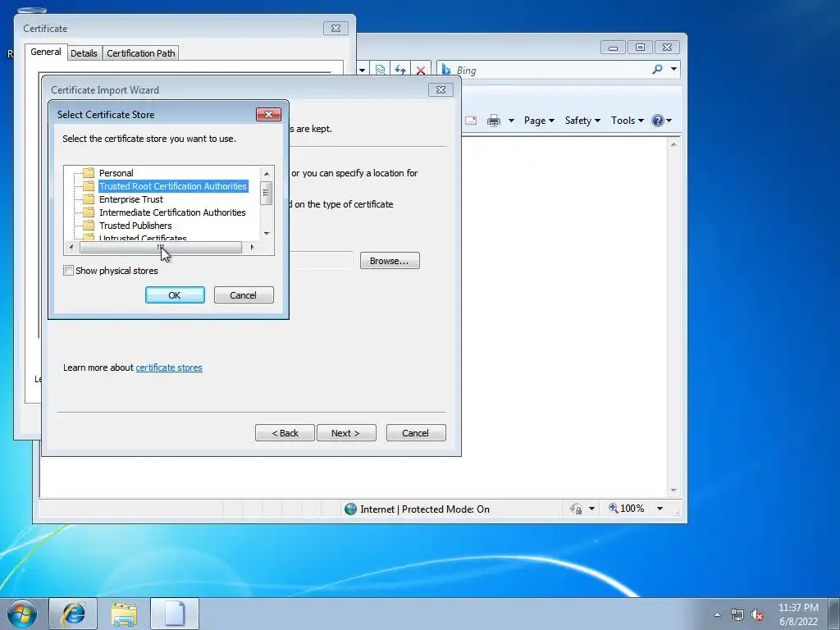Cancel the Certificate Import Wizard
Viewport: 840px width, 630px height.
pyautogui.click(x=416, y=433)
